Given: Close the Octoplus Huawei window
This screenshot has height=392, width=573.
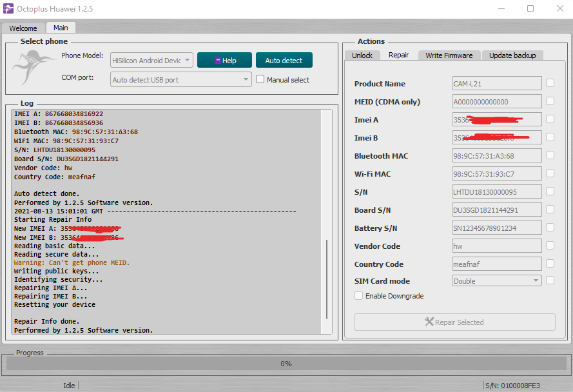Looking at the screenshot, I should (x=560, y=8).
